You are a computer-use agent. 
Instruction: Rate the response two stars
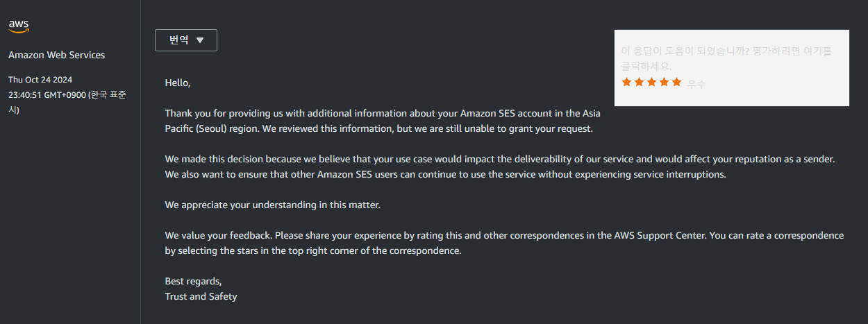click(x=639, y=82)
